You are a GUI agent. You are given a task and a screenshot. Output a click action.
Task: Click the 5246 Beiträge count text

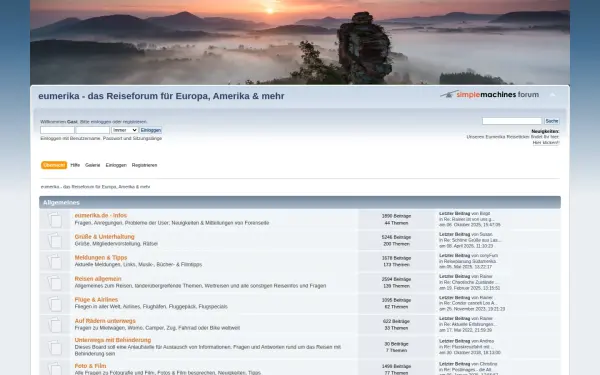pos(396,237)
